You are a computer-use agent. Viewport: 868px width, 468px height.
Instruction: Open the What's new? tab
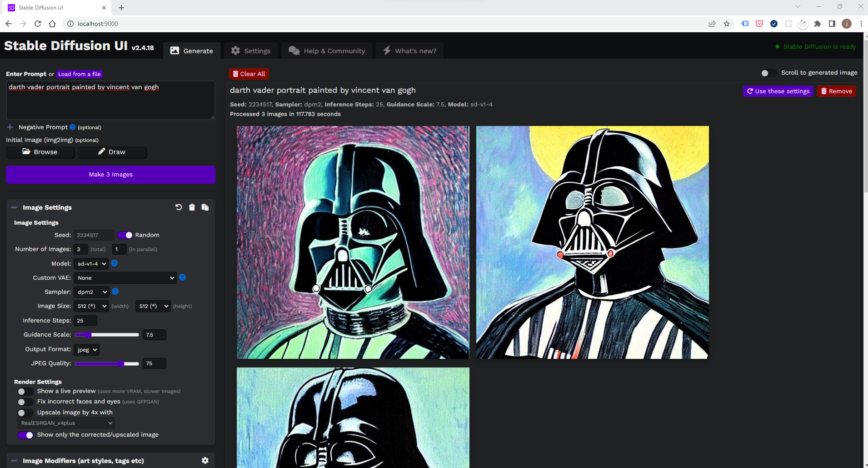[409, 51]
